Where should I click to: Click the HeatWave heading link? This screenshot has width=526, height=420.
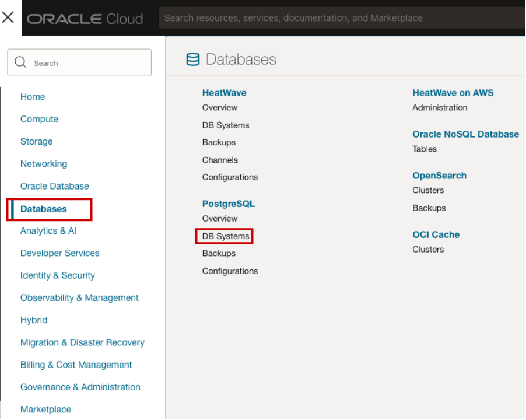[x=225, y=93]
